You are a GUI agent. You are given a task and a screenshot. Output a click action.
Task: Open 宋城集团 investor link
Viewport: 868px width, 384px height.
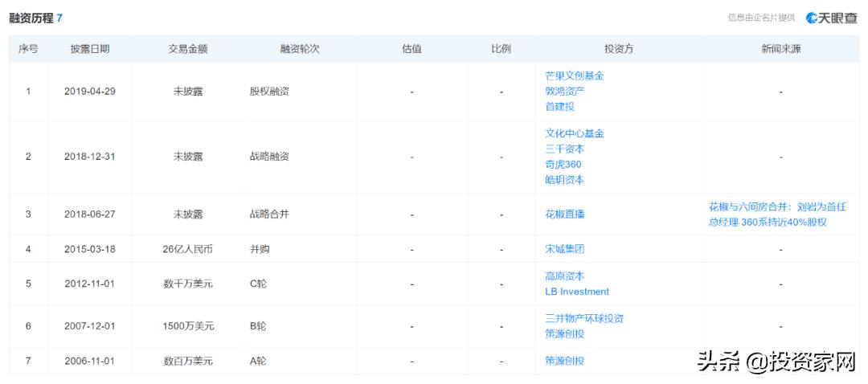(x=565, y=249)
